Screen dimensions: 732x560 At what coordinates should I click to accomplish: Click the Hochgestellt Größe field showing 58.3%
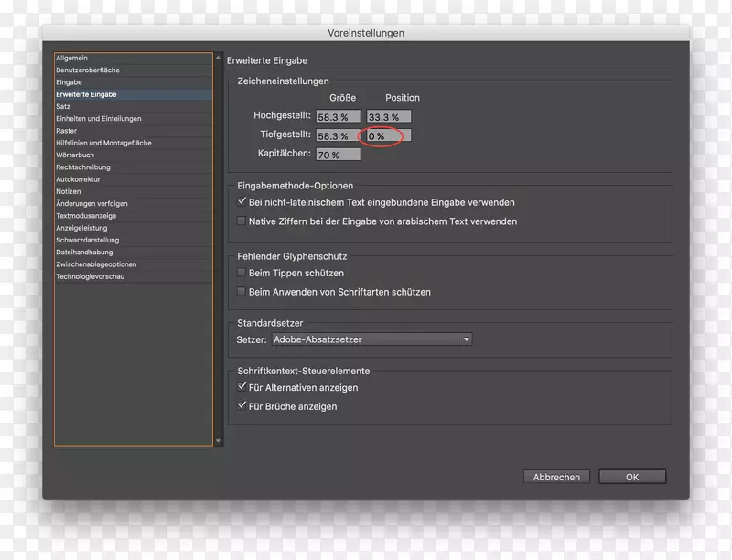338,115
